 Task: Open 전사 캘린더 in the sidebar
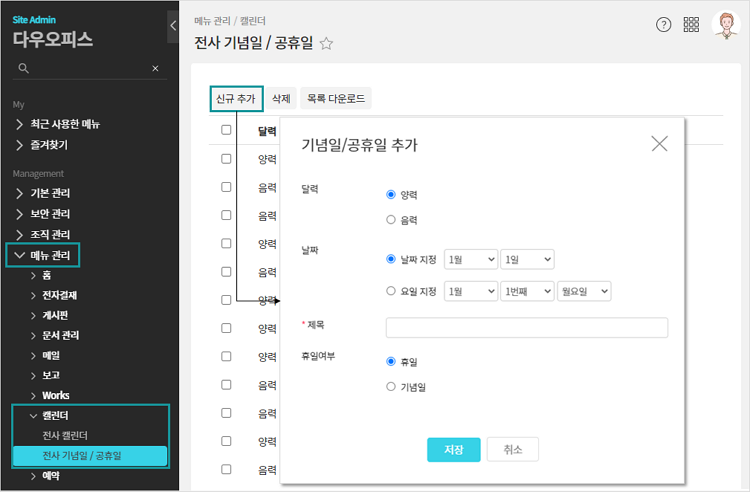tap(65, 435)
